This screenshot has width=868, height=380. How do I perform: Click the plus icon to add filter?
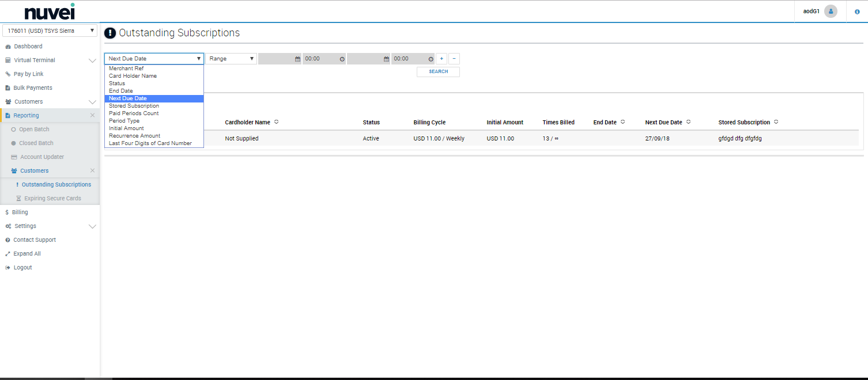(441, 59)
